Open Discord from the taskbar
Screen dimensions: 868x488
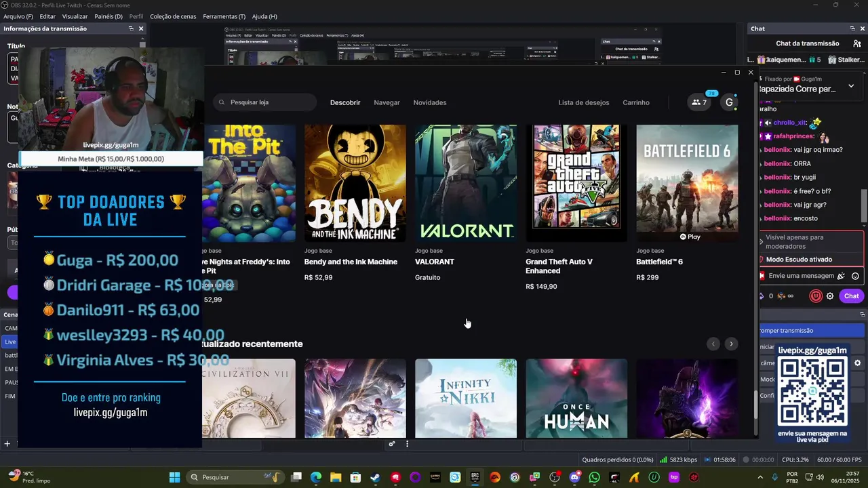(x=575, y=477)
